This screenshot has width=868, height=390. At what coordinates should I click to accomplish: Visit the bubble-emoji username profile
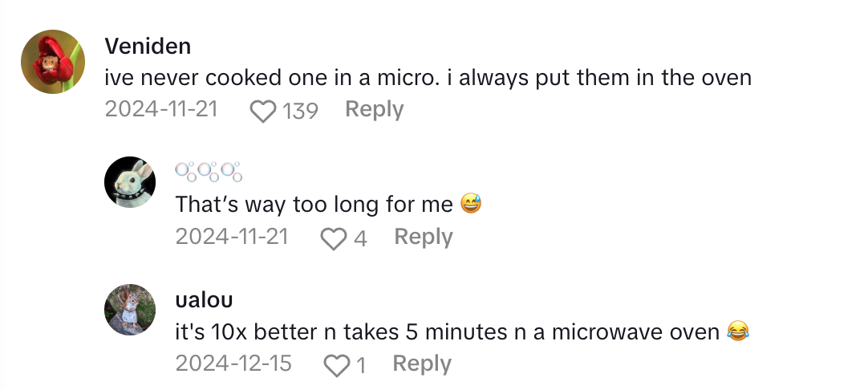coord(209,171)
